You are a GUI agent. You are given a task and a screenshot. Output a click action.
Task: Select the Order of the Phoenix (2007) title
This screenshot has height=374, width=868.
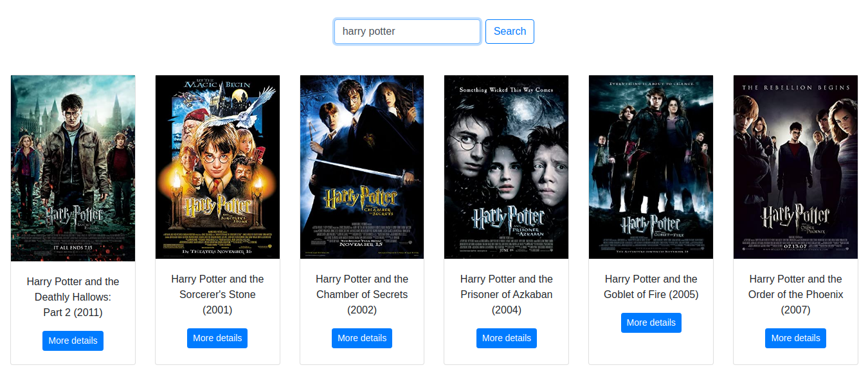click(795, 294)
